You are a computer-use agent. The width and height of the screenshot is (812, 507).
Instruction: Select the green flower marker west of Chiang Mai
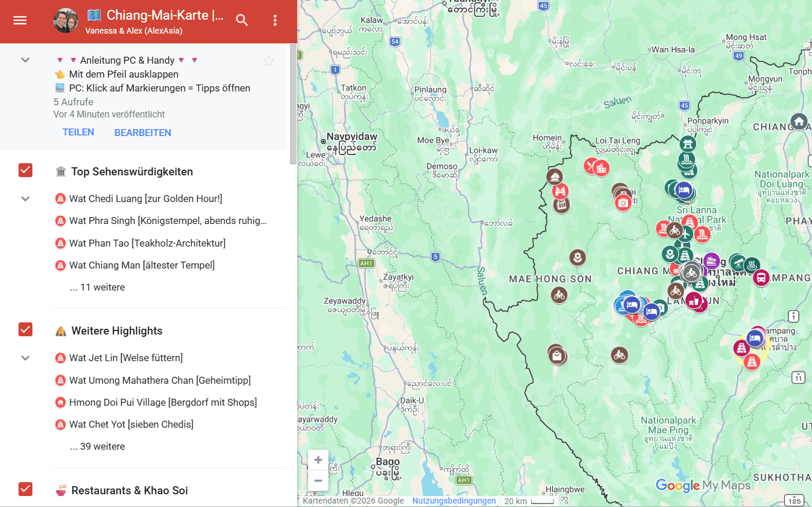point(670,253)
